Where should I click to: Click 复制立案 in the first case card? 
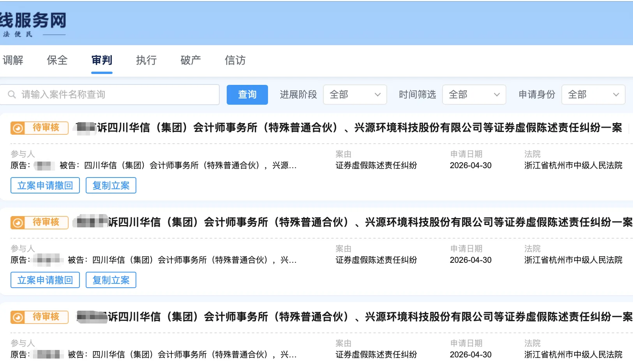pyautogui.click(x=111, y=185)
